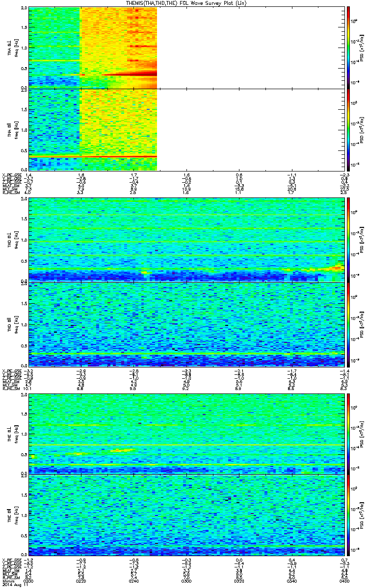Click the 'PSD [nT²/Hz]' label beside THA BL

tap(362, 48)
